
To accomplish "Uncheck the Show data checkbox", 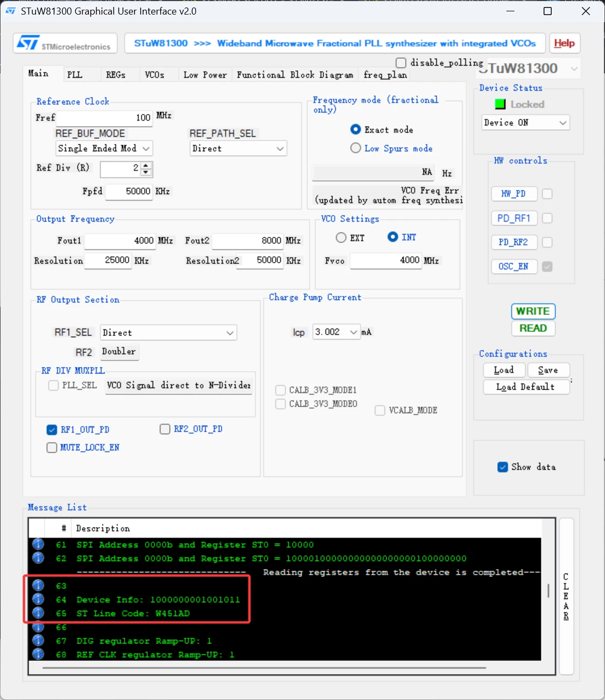I will [503, 467].
